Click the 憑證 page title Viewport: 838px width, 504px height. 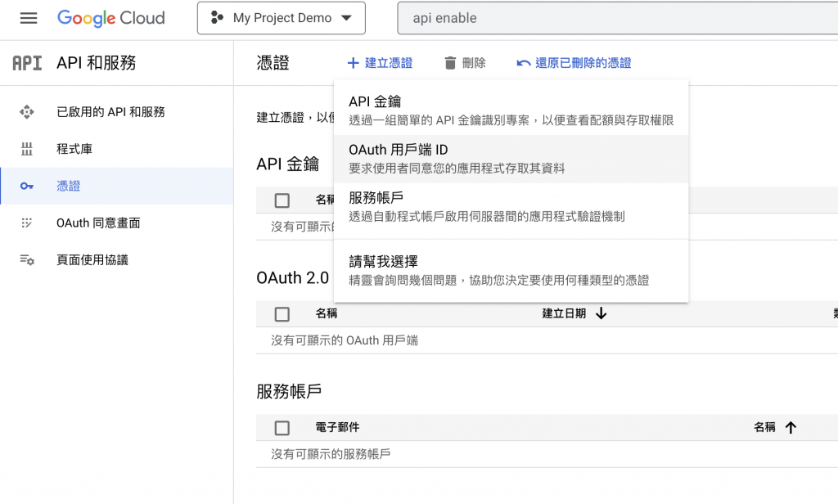click(x=273, y=63)
